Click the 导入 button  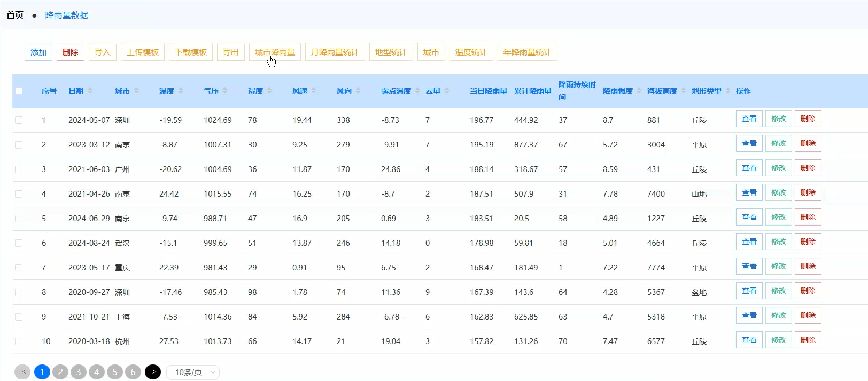(103, 52)
